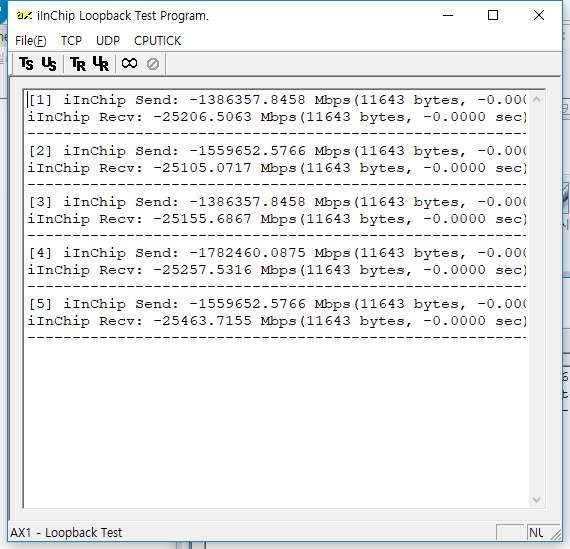Click the '[4] iInChip Send: -1782460.0875' line
Image resolution: width=570 pixels, height=549 pixels.
pos(277,253)
